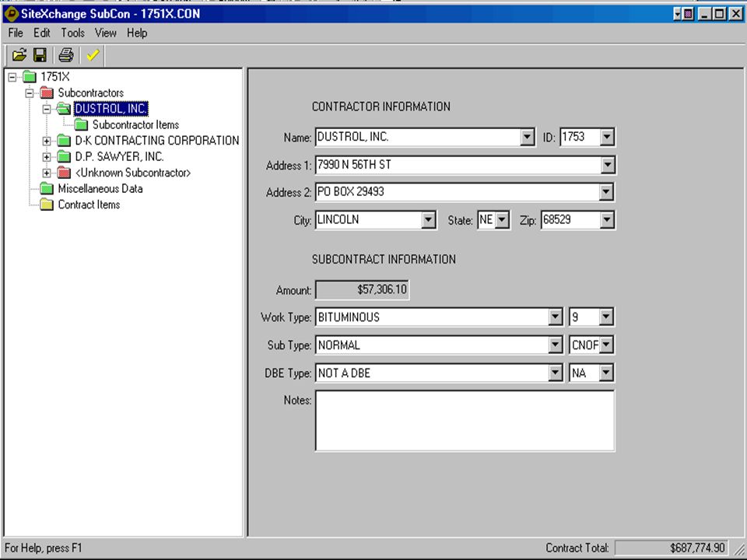Image resolution: width=747 pixels, height=560 pixels.
Task: Open the Zip dropdown arrow
Action: (x=606, y=220)
